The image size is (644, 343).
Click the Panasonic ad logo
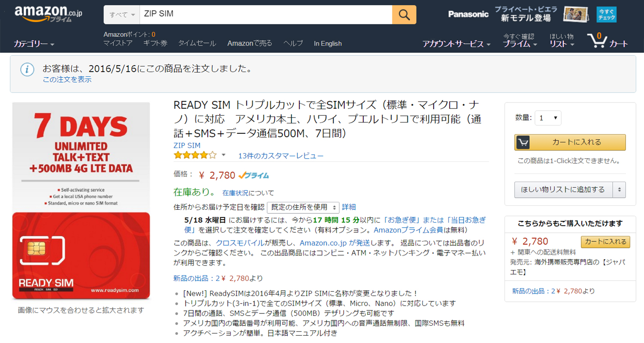(x=468, y=14)
